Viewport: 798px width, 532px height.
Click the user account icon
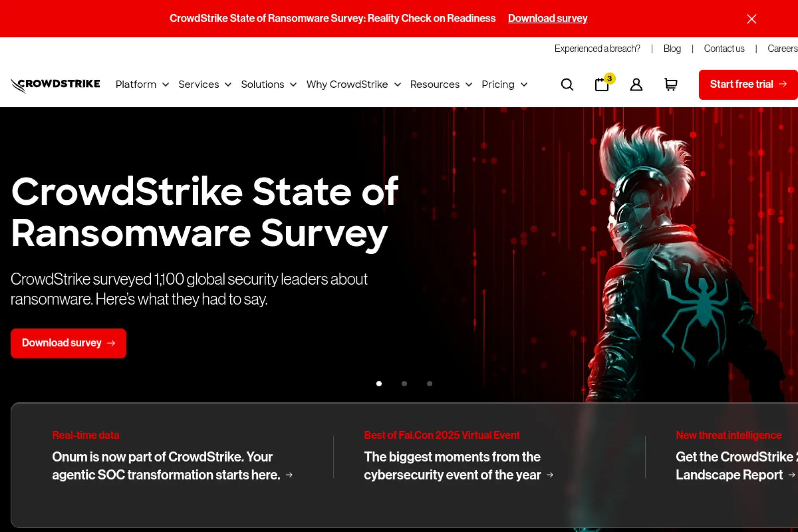[x=636, y=84]
